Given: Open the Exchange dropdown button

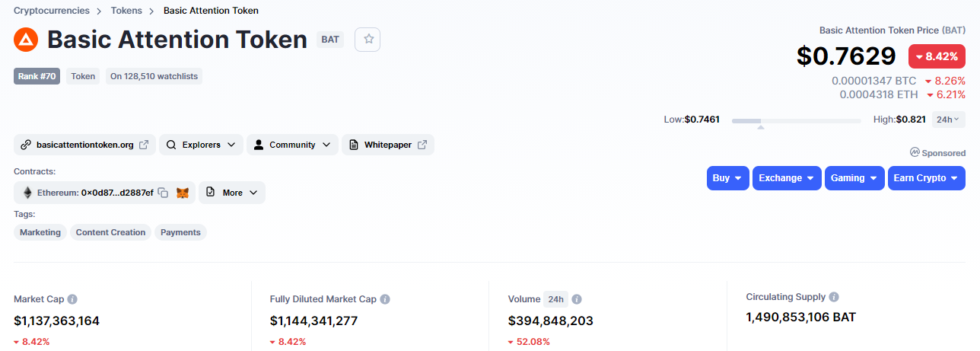Looking at the screenshot, I should pyautogui.click(x=787, y=178).
